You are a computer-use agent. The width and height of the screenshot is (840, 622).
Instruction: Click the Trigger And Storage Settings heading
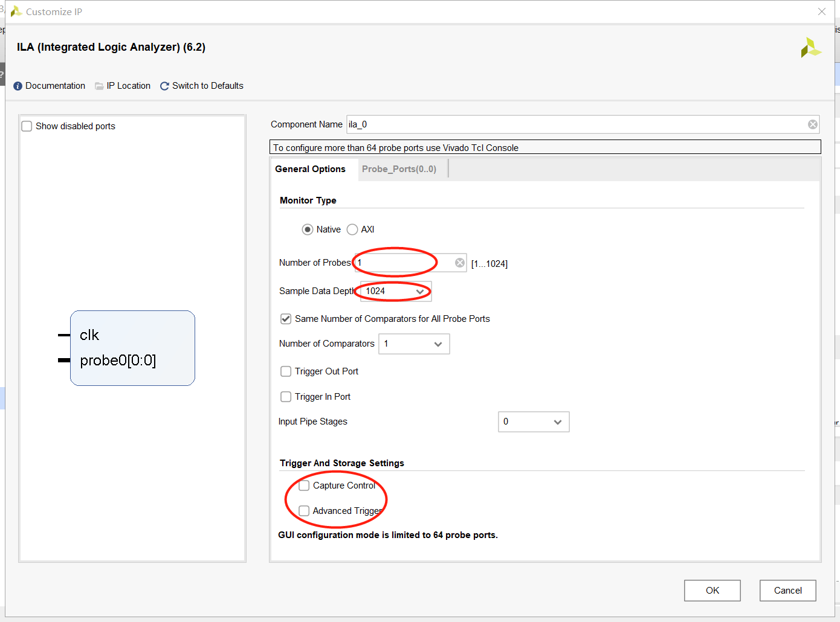tap(342, 463)
